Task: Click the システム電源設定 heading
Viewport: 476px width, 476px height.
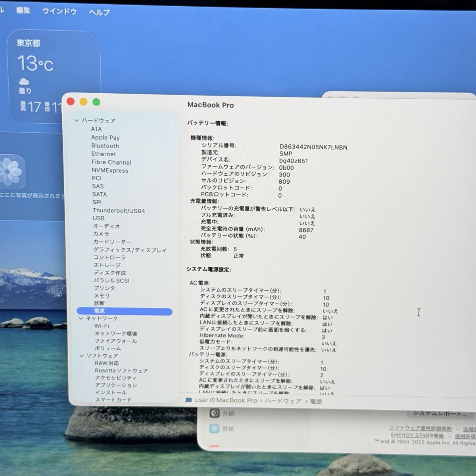Action: (x=209, y=269)
